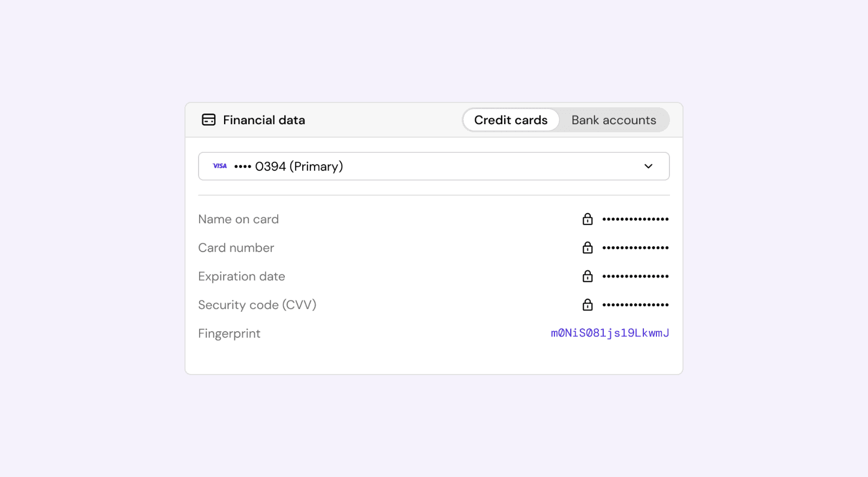The width and height of the screenshot is (868, 477).
Task: Reveal the masked Name on card value
Action: coord(635,219)
